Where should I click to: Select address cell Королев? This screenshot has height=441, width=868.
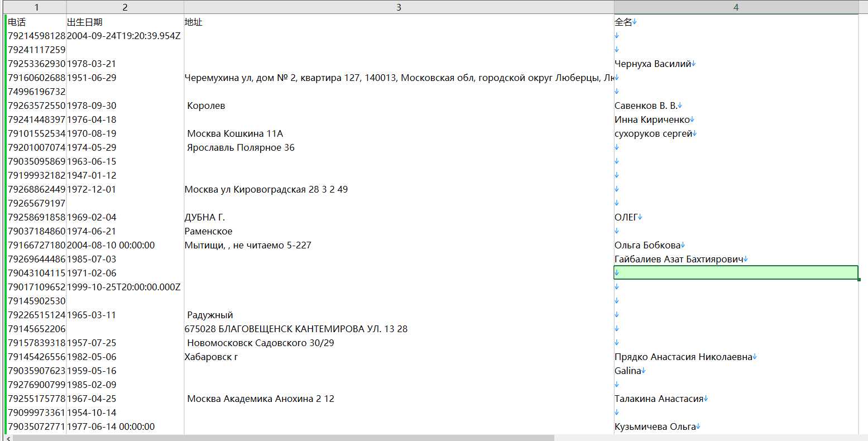[399, 106]
